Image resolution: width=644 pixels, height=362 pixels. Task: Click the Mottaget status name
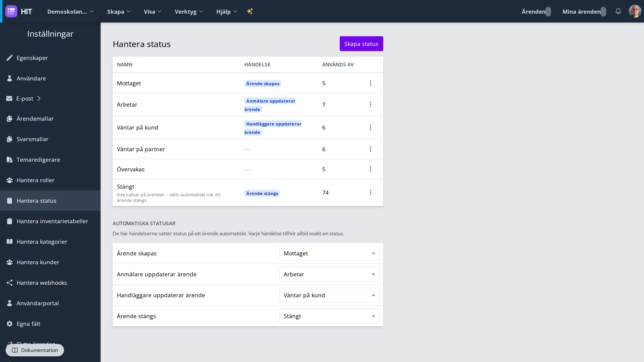129,83
